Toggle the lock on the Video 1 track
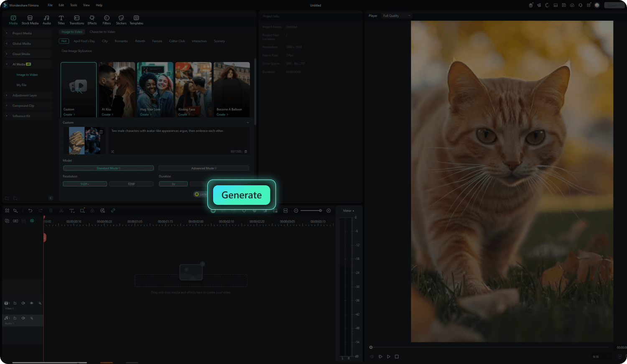 tap(15, 303)
